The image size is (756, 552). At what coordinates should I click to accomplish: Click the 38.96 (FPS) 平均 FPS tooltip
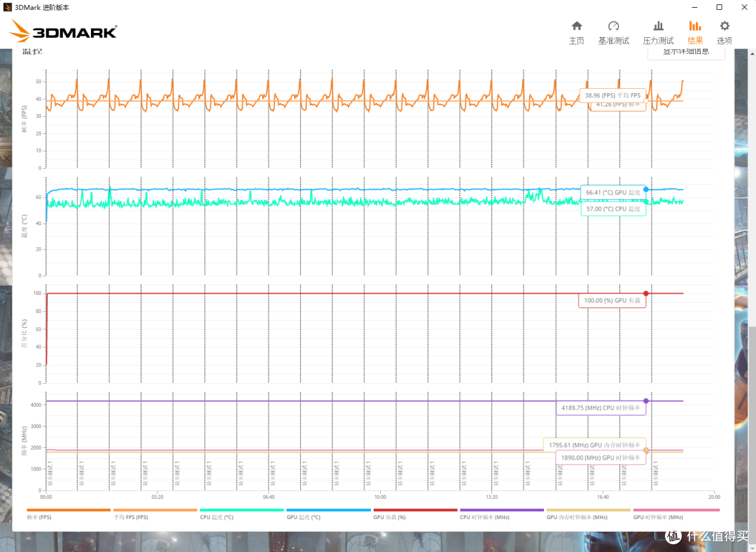[x=612, y=95]
